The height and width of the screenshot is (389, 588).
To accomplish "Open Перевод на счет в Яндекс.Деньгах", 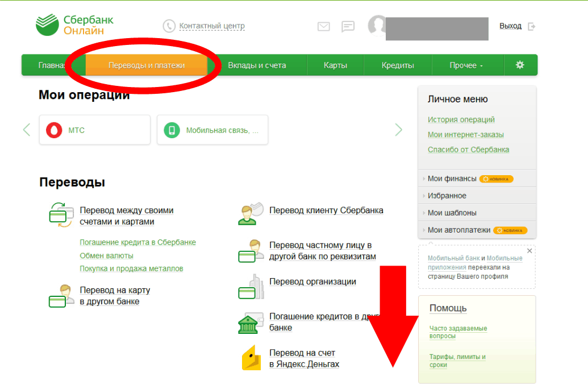I will point(304,358).
